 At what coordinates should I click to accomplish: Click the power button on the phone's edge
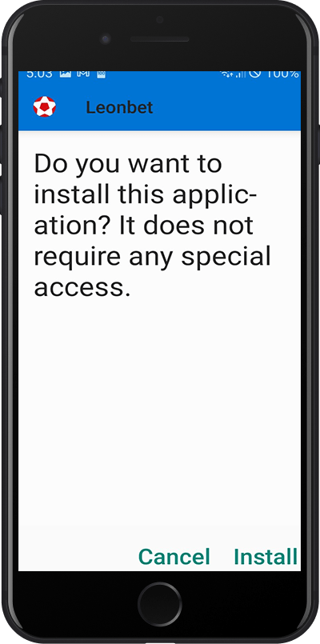(318, 145)
